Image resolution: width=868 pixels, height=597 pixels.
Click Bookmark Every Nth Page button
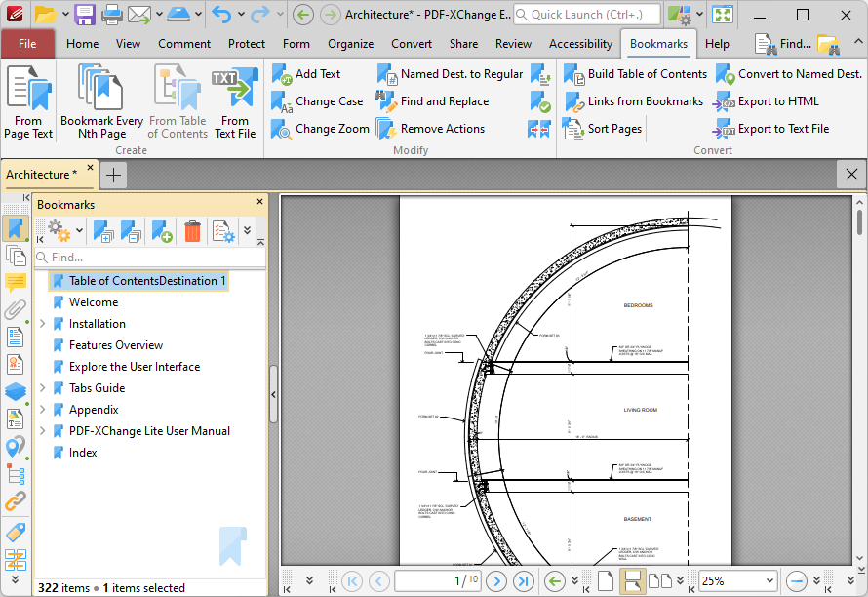coord(101,101)
